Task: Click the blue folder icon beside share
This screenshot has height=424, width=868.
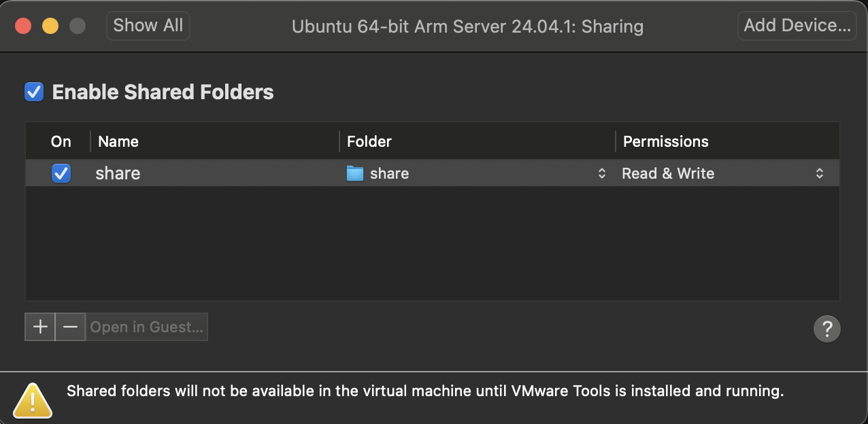Action: click(354, 173)
